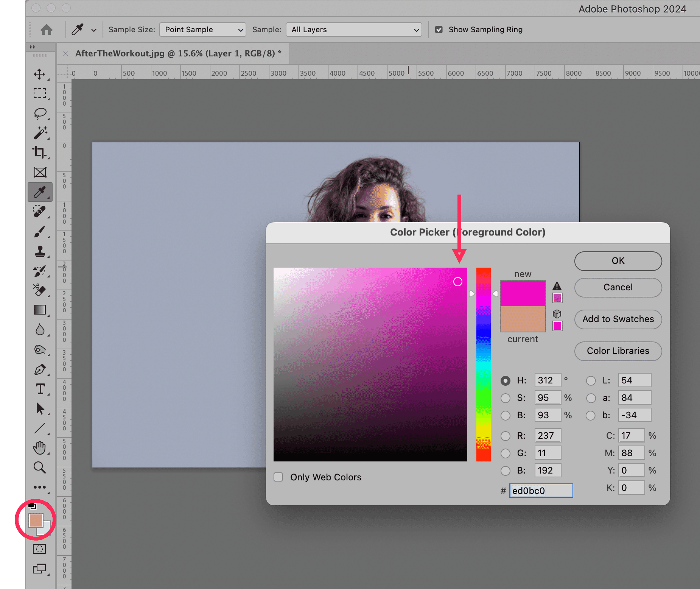
Task: Open the Sample All Layers dropdown
Action: pyautogui.click(x=354, y=30)
